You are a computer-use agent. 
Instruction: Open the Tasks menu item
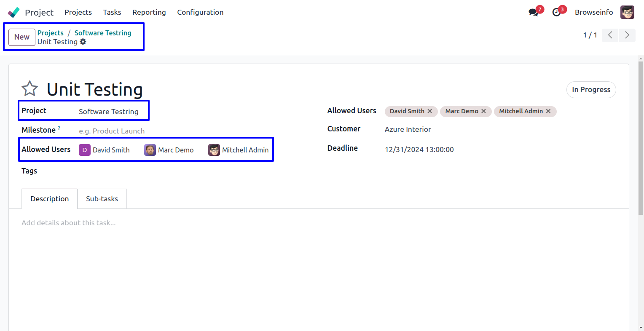112,12
